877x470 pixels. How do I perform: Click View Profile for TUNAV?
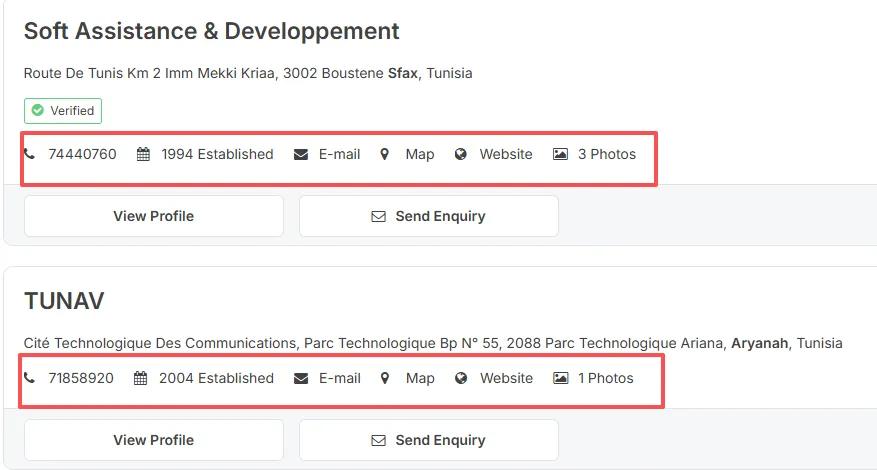pos(153,440)
